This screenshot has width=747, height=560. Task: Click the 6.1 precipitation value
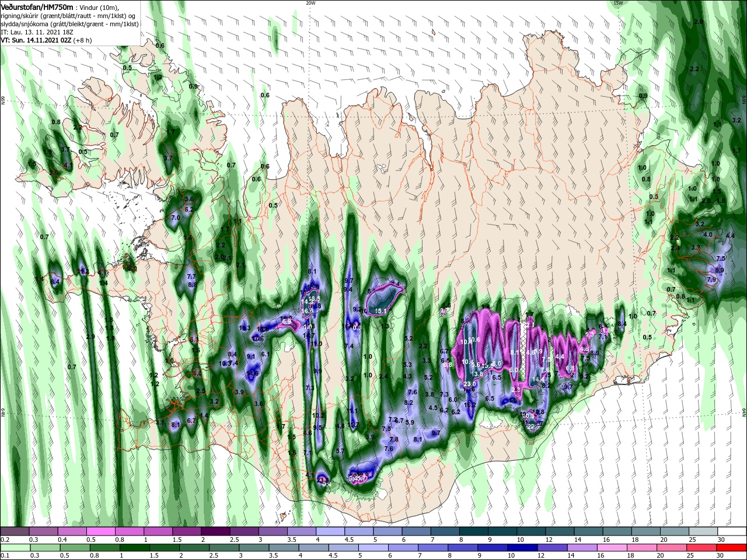[264, 354]
